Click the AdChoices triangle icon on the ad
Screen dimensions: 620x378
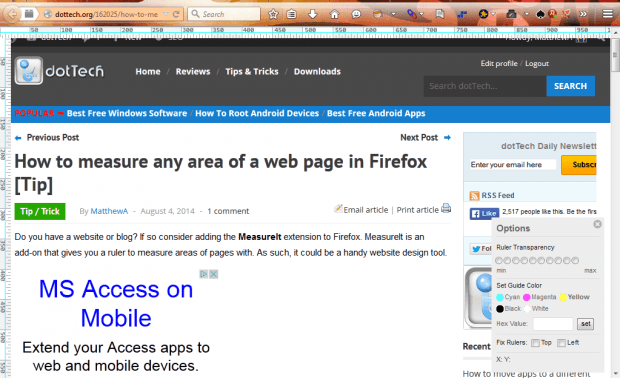204,274
